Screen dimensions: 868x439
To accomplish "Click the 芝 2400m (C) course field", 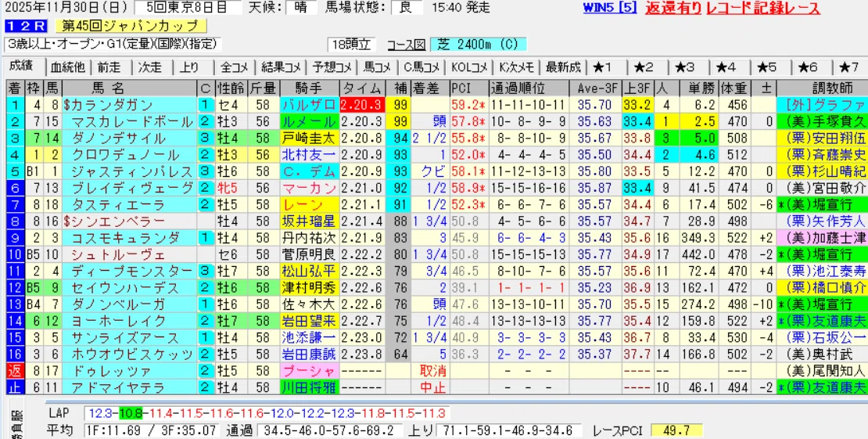I will pos(479,45).
